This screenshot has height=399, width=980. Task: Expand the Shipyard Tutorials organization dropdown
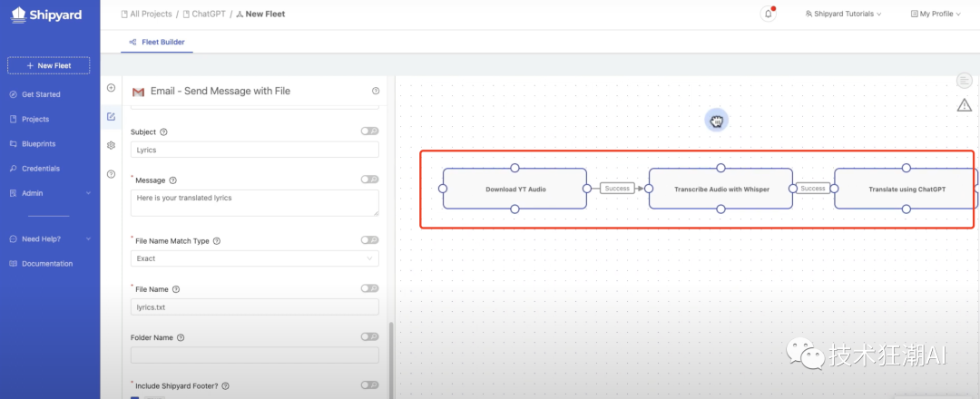(x=843, y=15)
